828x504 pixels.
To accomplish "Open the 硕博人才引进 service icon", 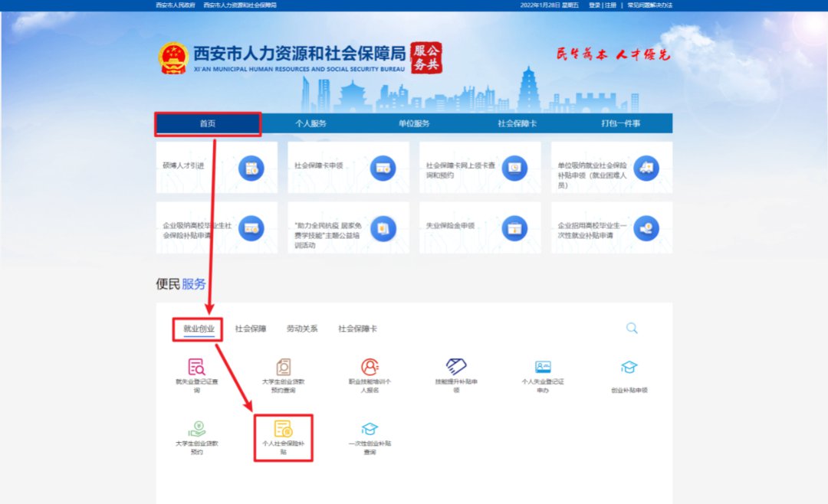I will [251, 169].
